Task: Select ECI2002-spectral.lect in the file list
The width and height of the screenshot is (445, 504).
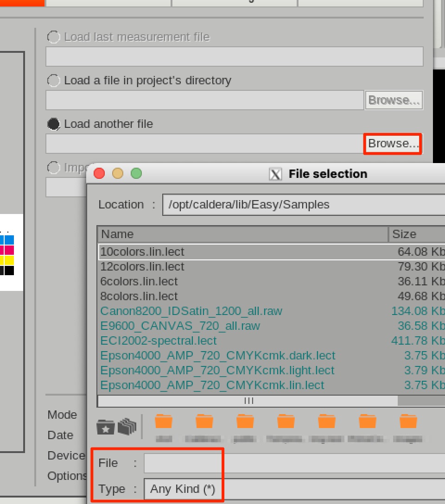Action: [159, 341]
